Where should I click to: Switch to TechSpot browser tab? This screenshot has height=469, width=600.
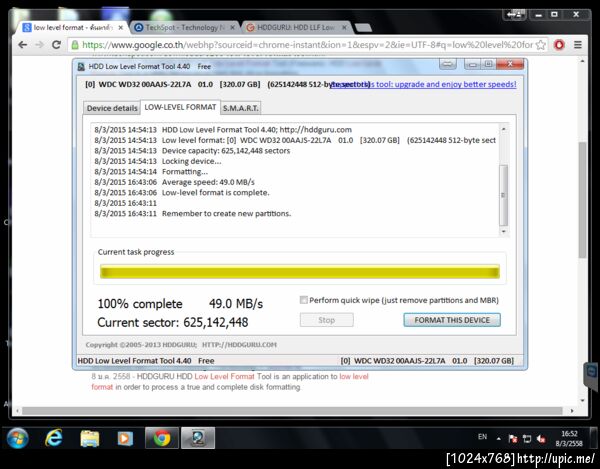[x=184, y=28]
